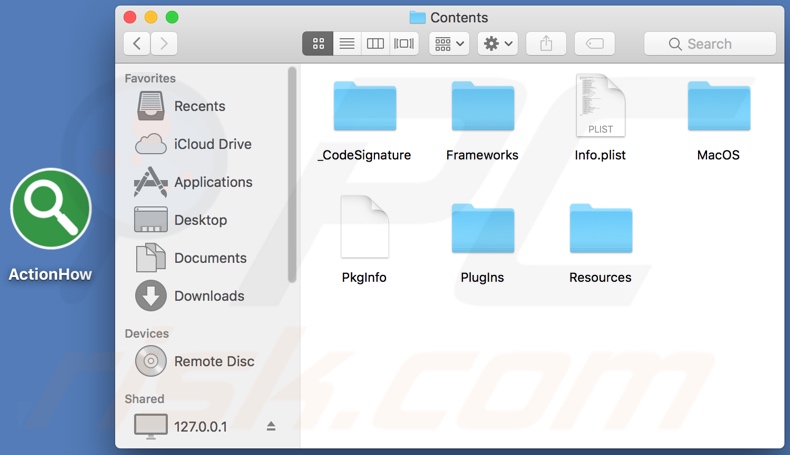Click the PkgInfo file name
The width and height of the screenshot is (790, 455).
(364, 278)
